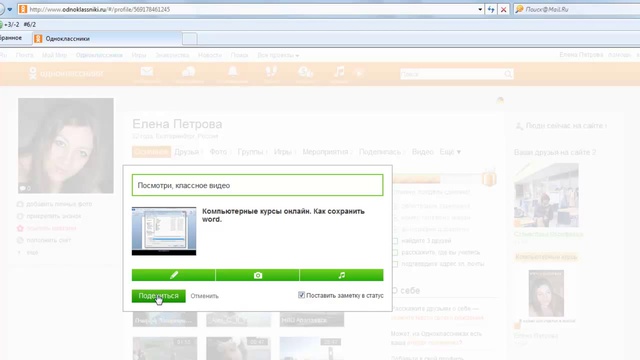The width and height of the screenshot is (640, 360).
Task: Open the Видео profile tab
Action: 422,152
